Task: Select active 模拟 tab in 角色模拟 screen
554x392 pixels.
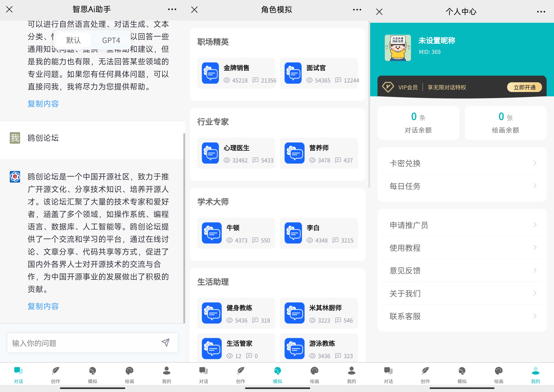Action: tap(277, 375)
